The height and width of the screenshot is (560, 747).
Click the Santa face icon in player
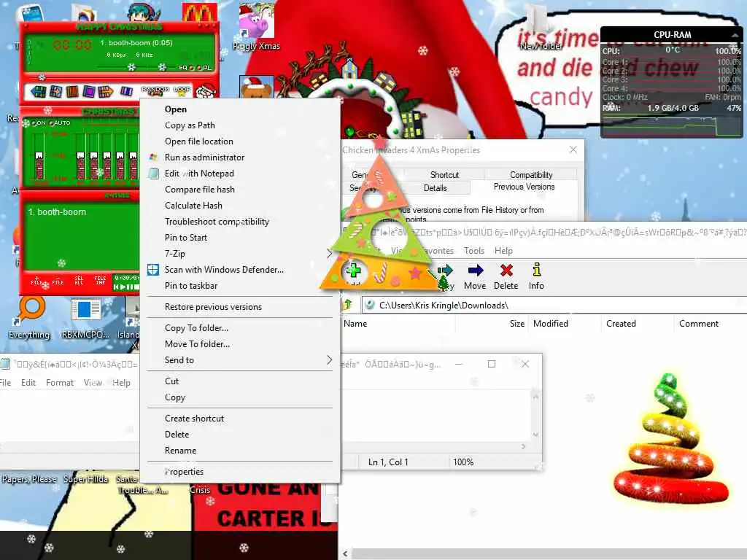coord(206,91)
